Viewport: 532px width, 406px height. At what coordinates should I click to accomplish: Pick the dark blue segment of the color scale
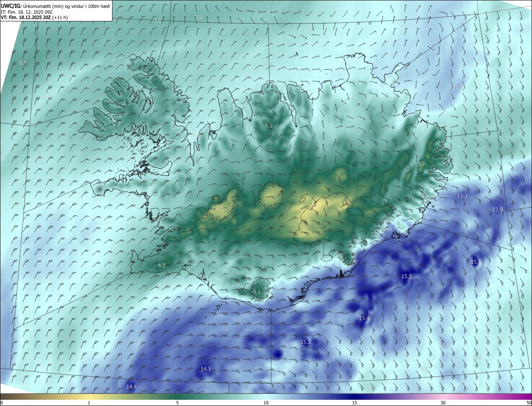[355, 397]
